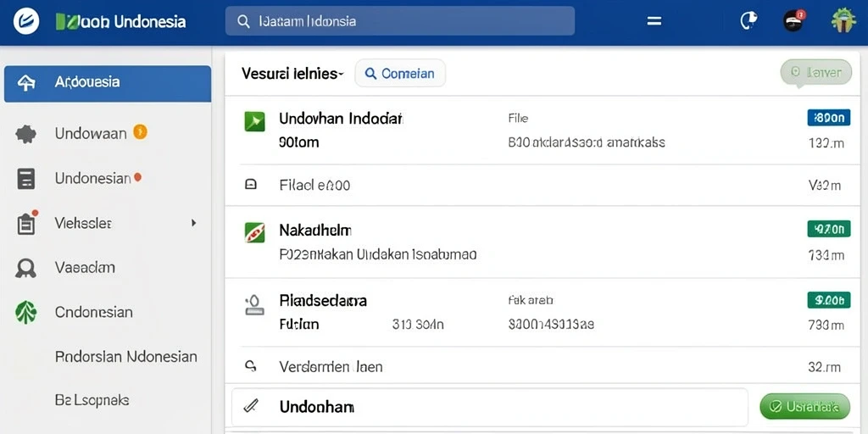Image resolution: width=868 pixels, height=434 pixels.
Task: Click the green Usranaks button
Action: pyautogui.click(x=805, y=407)
